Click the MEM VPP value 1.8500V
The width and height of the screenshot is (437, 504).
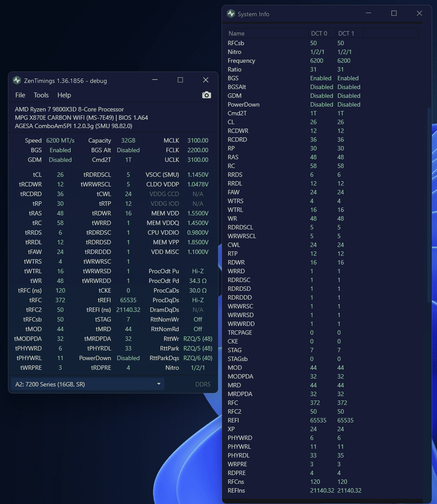tap(198, 242)
